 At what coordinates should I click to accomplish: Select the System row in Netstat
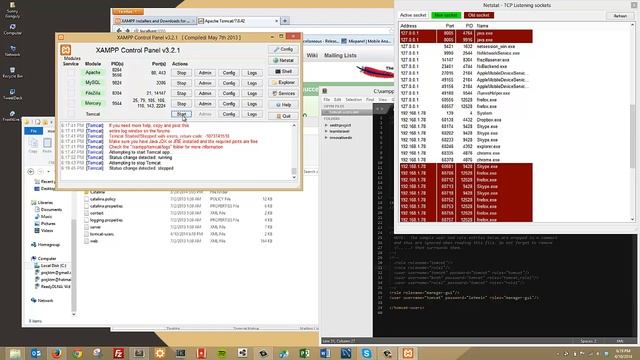coord(466,113)
